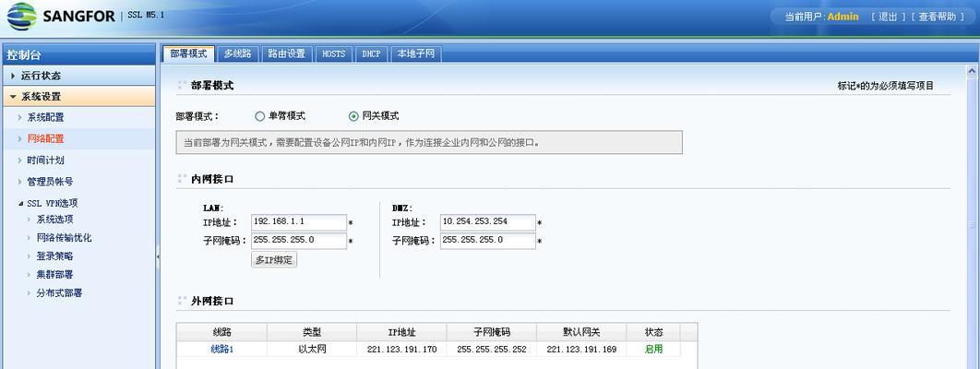Click the Admin username in header
The width and height of the screenshot is (980, 369).
(x=843, y=17)
